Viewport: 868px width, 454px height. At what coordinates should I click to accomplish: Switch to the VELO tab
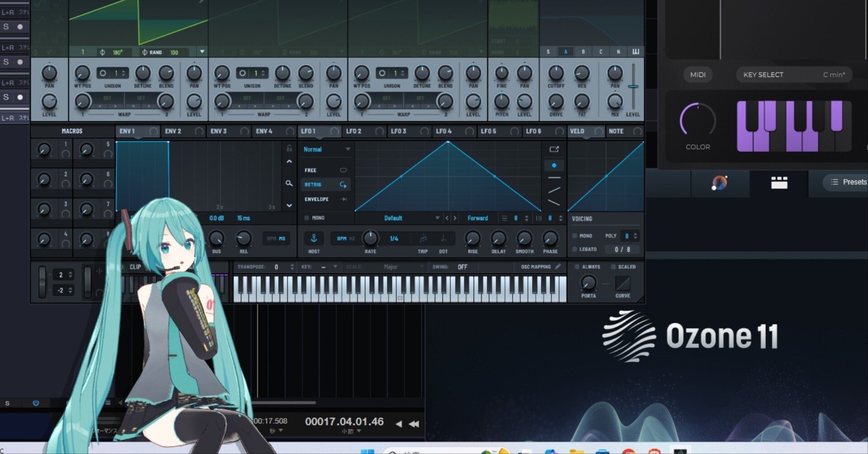pyautogui.click(x=586, y=131)
